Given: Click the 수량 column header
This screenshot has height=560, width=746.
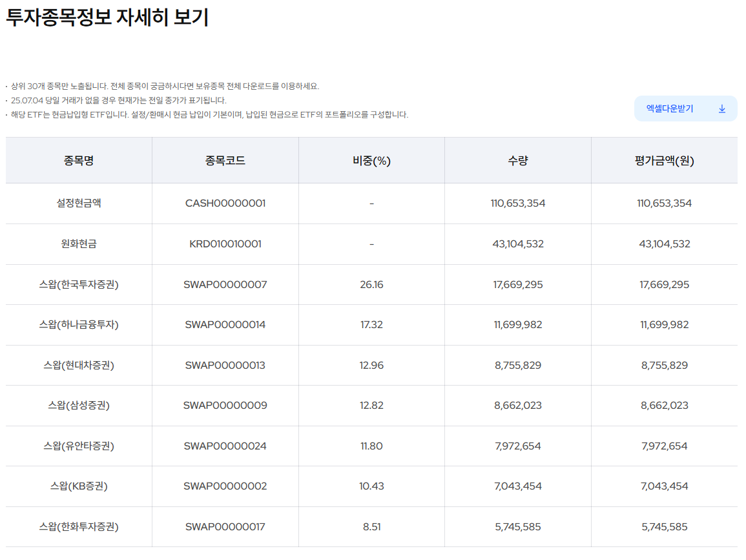Looking at the screenshot, I should coord(517,160).
